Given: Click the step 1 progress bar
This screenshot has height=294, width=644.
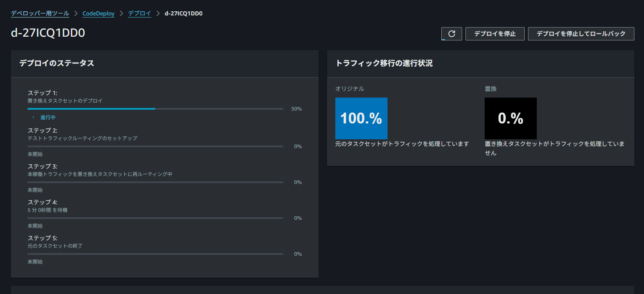Looking at the screenshot, I should click(155, 109).
